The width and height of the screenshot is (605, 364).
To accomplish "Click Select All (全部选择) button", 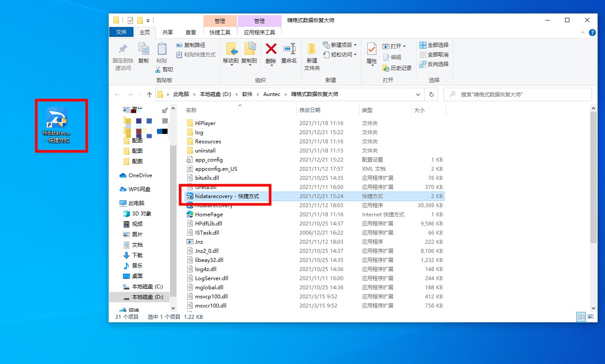I will click(434, 45).
